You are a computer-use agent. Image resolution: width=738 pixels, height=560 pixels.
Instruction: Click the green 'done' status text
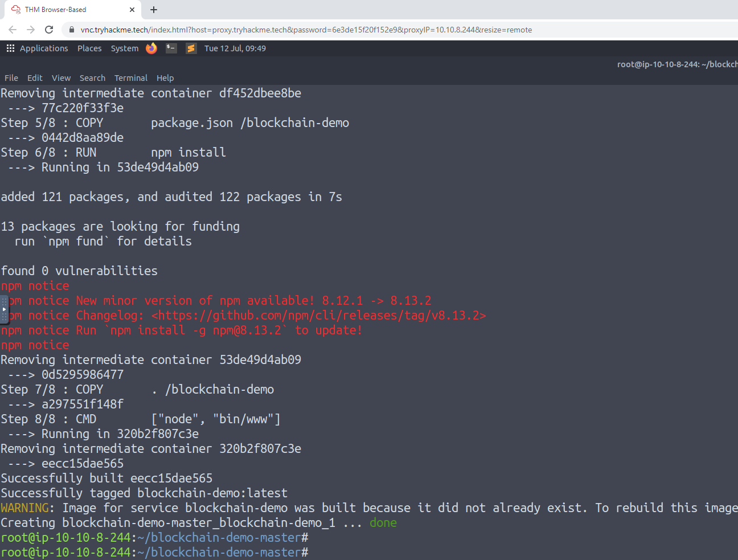(x=383, y=523)
